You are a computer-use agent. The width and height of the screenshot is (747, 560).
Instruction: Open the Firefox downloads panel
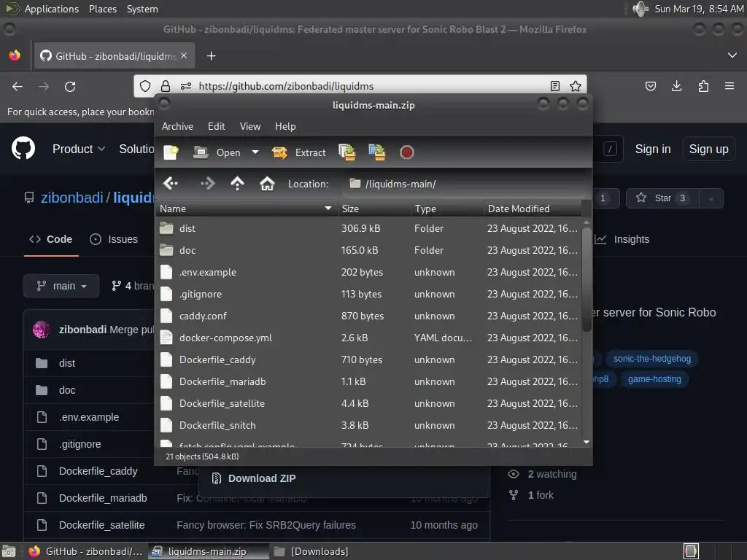coord(676,86)
